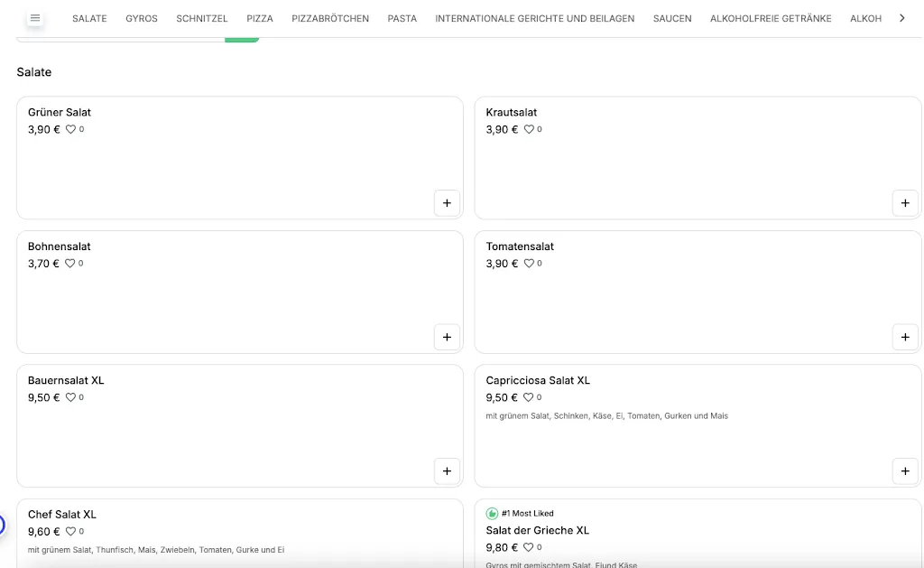Go to the Gyros category
This screenshot has width=924, height=568.
coord(142,18)
